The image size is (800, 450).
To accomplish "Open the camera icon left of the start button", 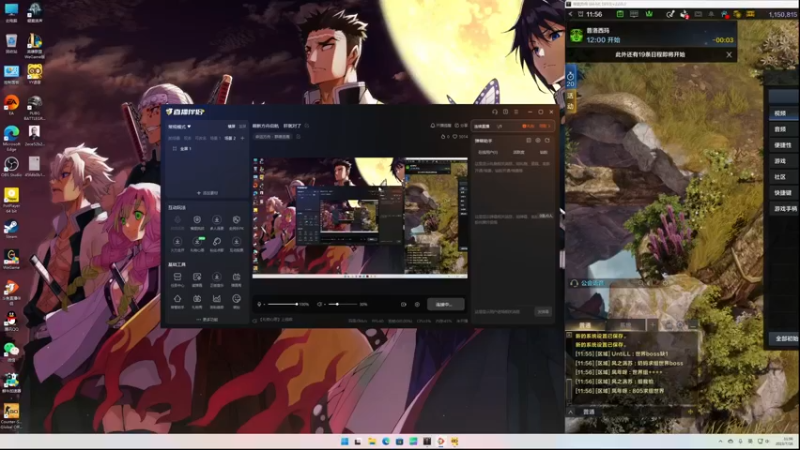I will (404, 304).
